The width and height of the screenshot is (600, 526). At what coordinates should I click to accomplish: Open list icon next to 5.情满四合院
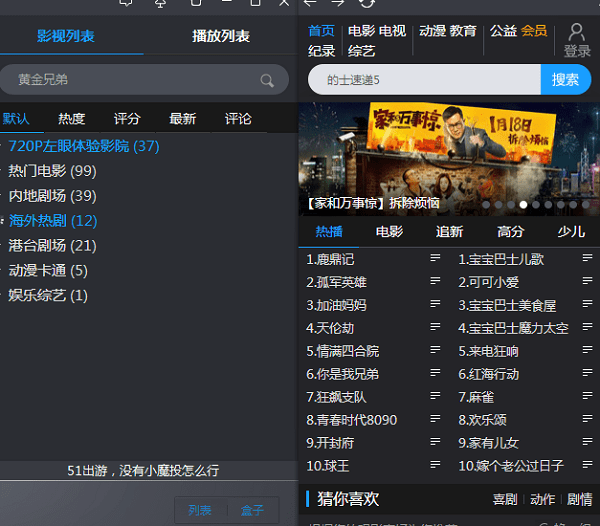point(435,350)
